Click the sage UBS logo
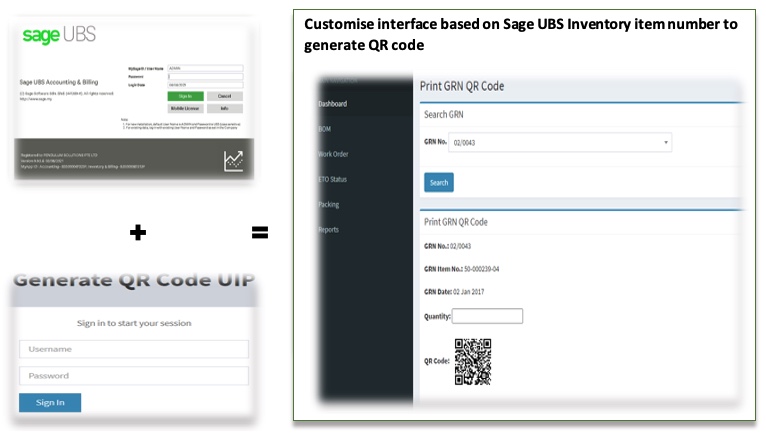Viewport: 766px width, 436px height. [x=59, y=35]
